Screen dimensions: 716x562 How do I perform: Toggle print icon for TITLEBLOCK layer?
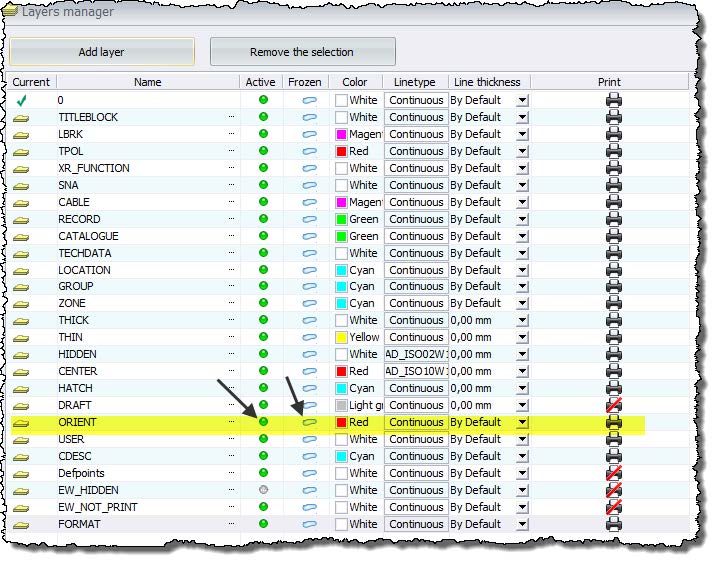pyautogui.click(x=613, y=117)
